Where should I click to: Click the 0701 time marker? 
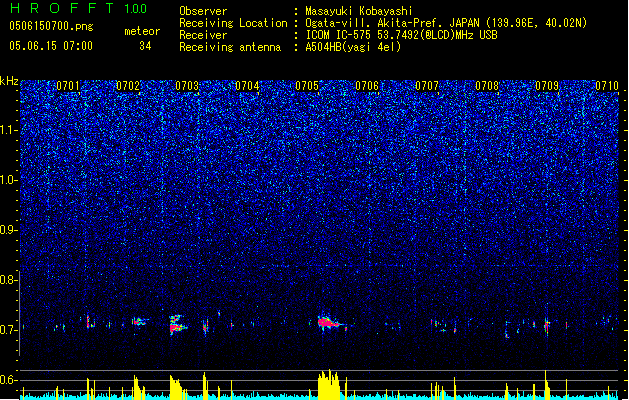68,86
